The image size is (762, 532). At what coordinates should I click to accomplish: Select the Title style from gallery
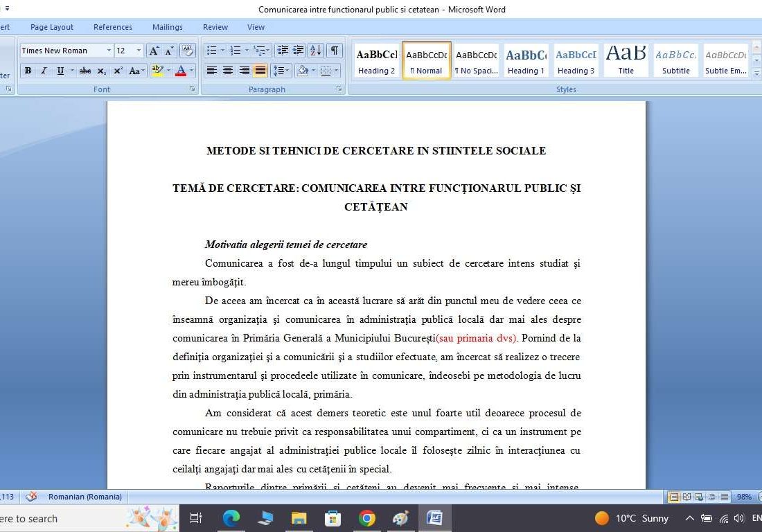pos(626,59)
